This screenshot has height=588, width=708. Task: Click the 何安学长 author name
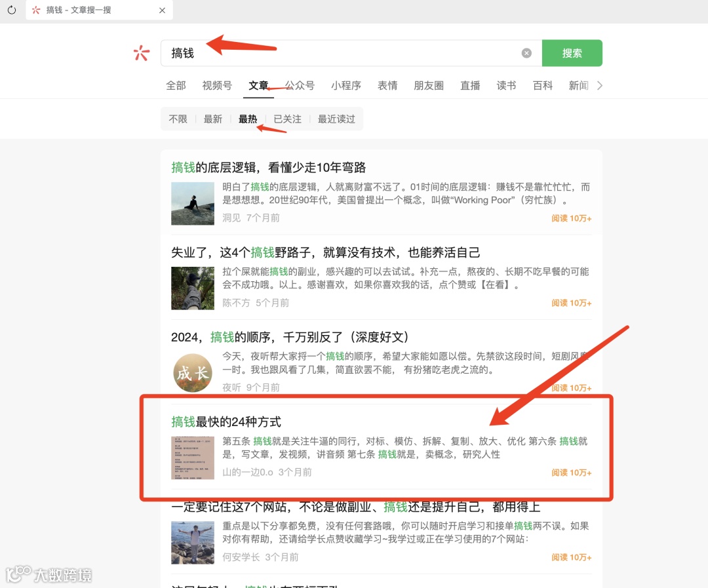pyautogui.click(x=241, y=557)
